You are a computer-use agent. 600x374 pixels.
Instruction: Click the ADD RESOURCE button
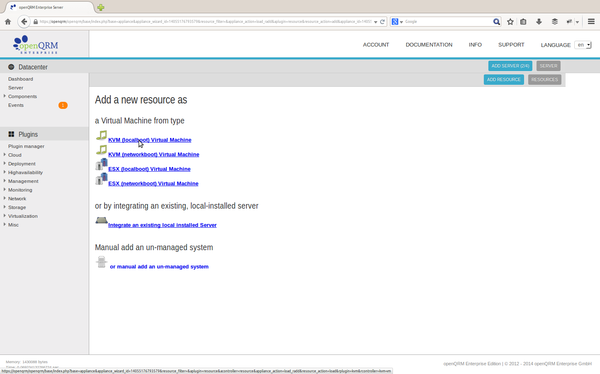[x=504, y=80]
